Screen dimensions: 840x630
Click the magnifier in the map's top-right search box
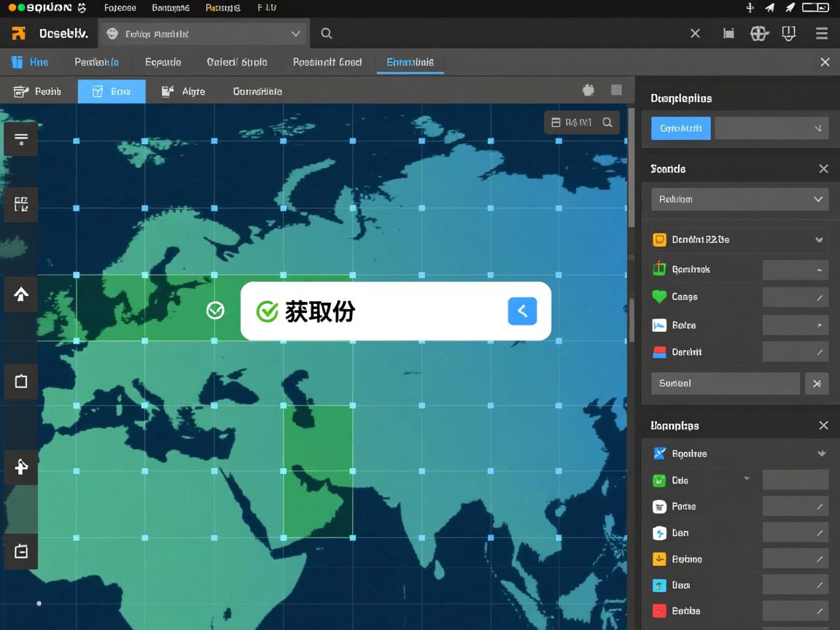[x=607, y=122]
